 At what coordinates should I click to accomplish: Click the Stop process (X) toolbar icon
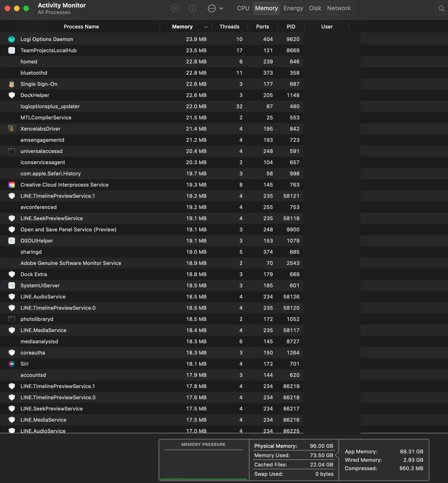click(x=175, y=8)
